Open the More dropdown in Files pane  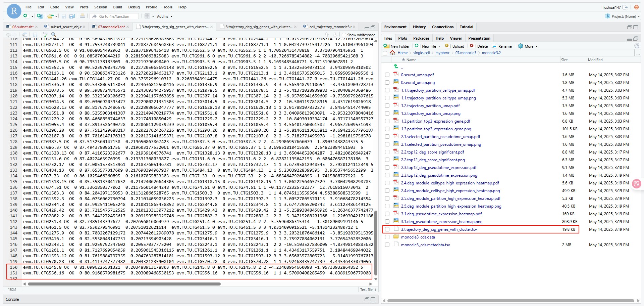[528, 46]
